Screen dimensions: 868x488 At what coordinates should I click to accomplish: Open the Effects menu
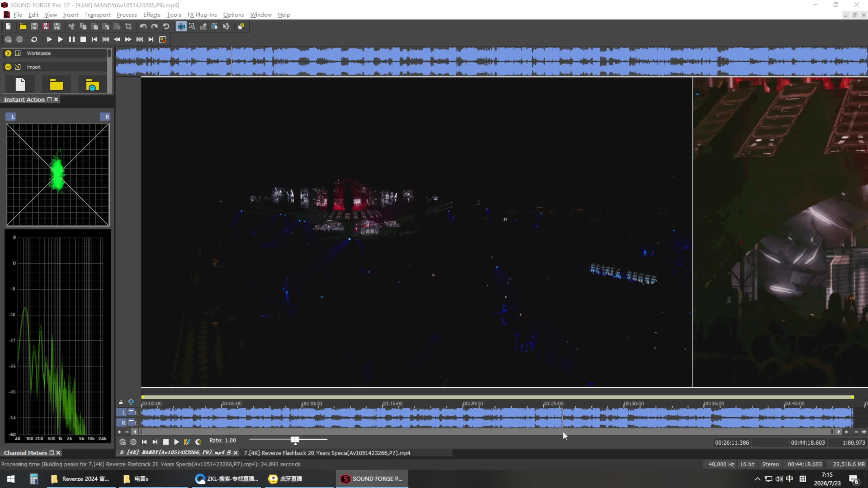click(152, 15)
